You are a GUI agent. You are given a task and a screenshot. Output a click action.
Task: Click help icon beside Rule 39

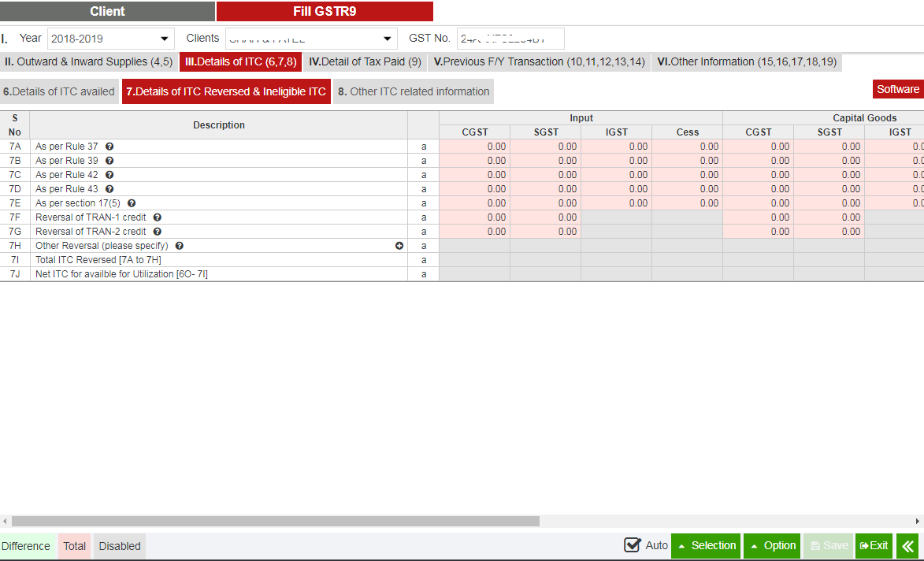(109, 161)
